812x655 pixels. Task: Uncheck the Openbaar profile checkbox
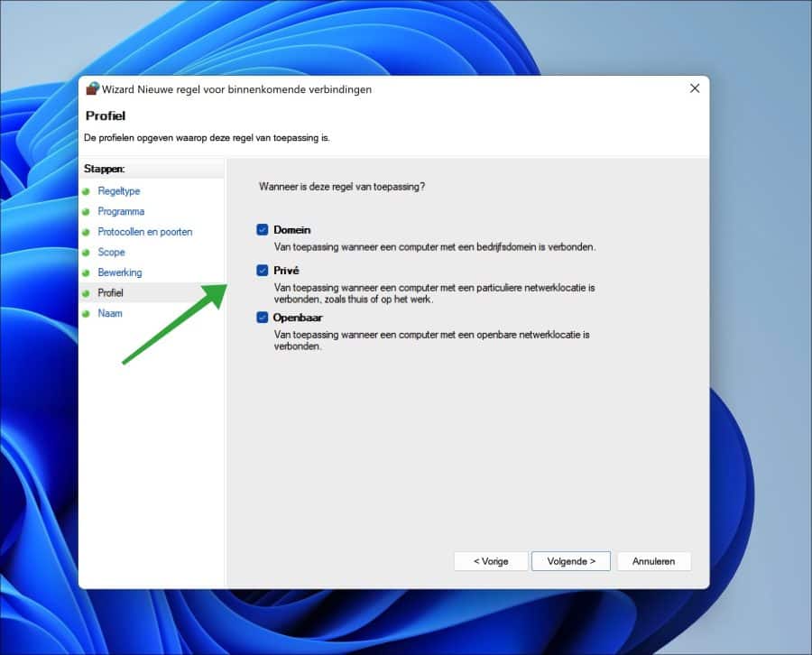pyautogui.click(x=263, y=318)
